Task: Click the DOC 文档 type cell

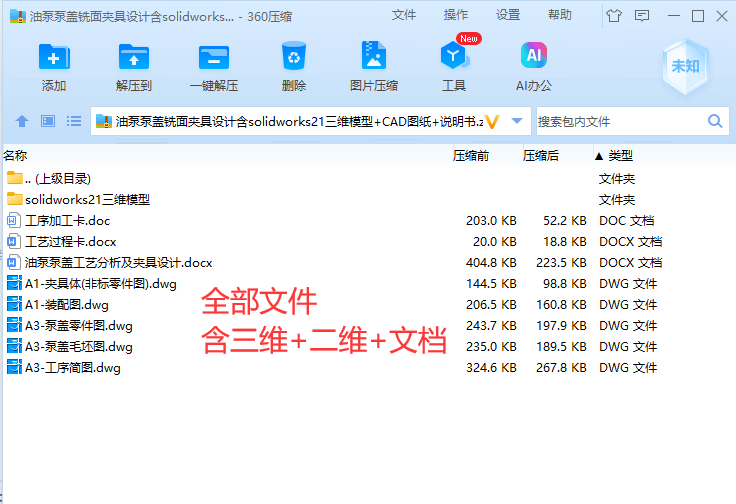Action: tap(627, 221)
